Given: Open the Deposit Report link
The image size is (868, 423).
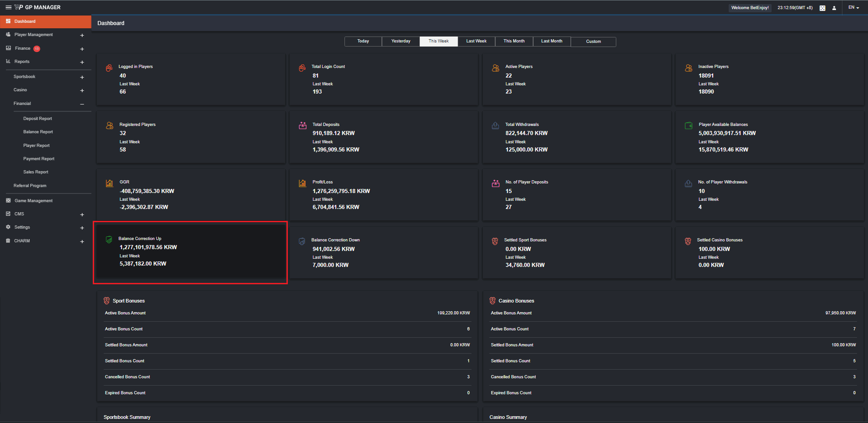Looking at the screenshot, I should click(37, 119).
